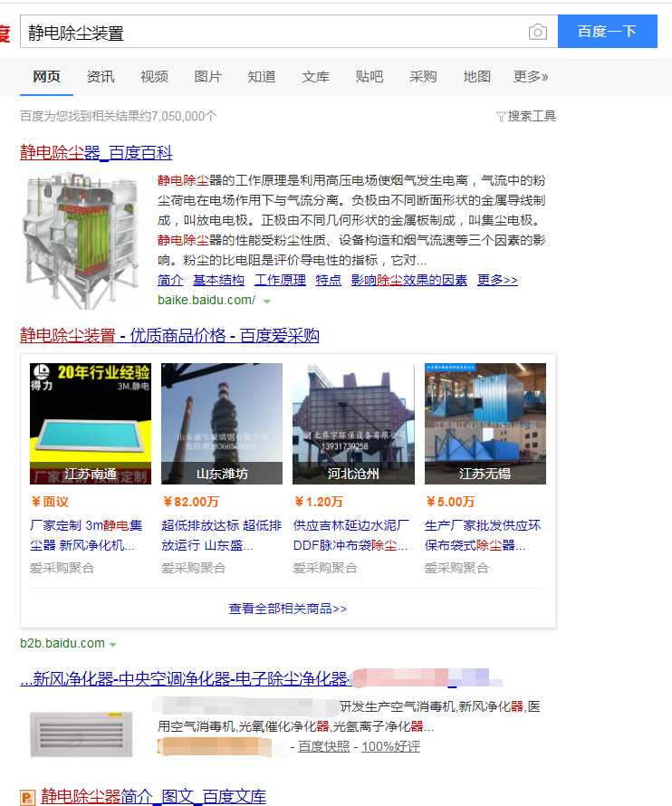Open 超低排放达标 product link

[x=222, y=535]
